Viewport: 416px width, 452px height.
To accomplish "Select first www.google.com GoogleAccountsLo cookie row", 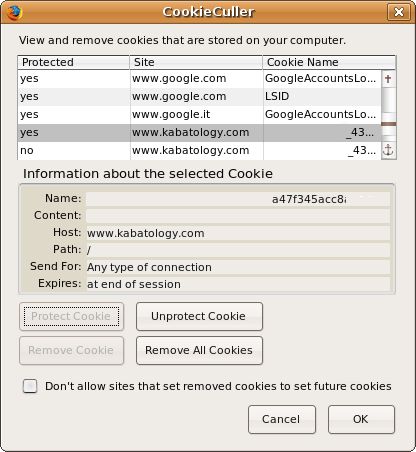I will 199,79.
